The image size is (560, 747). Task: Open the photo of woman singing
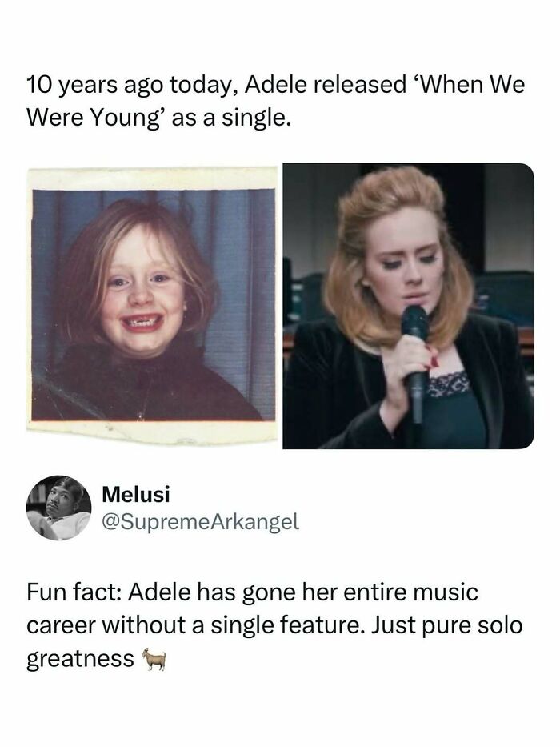pos(408,305)
